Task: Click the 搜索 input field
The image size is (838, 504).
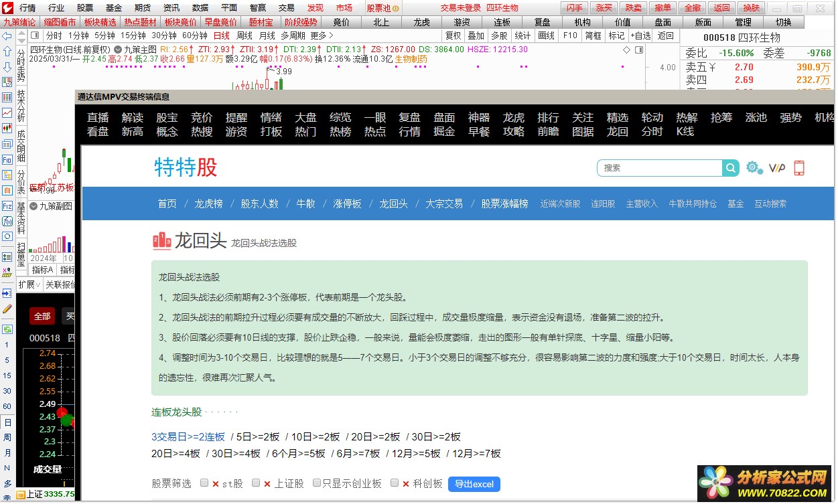Action: [660, 168]
